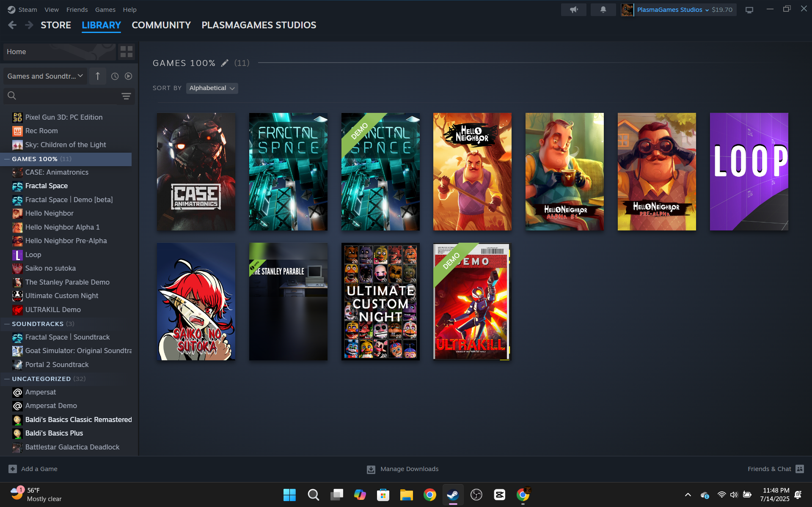Click the Loop game list icon
This screenshot has height=507, width=812.
[17, 255]
